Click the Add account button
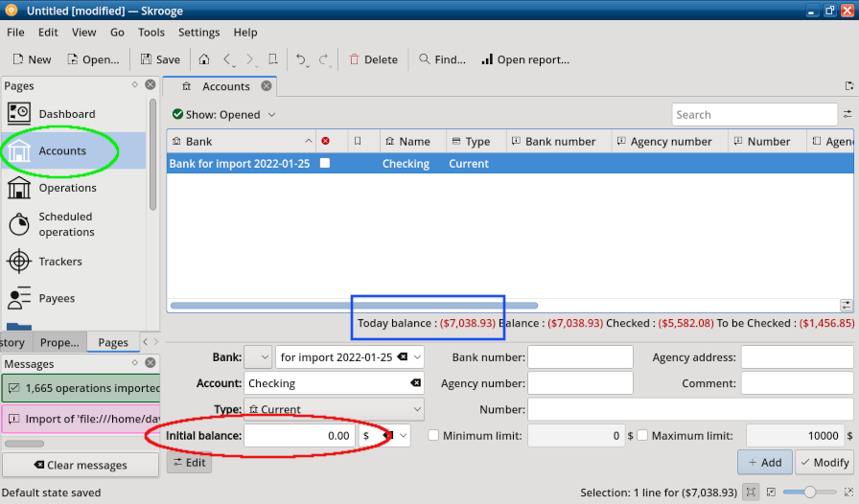 [x=765, y=463]
